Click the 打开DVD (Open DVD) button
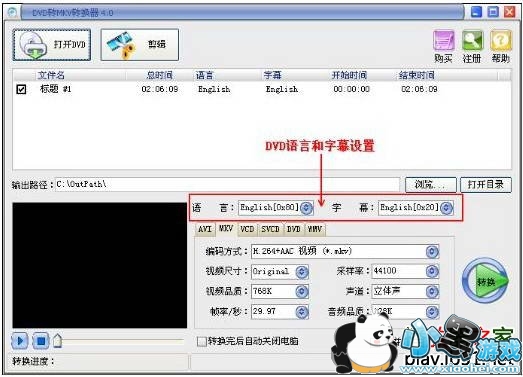 [x=52, y=45]
